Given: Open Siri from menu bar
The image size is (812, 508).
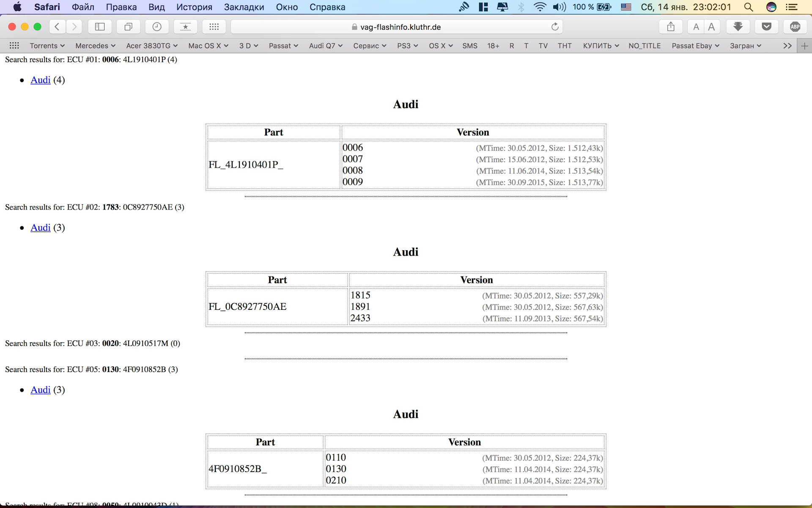Looking at the screenshot, I should click(771, 7).
